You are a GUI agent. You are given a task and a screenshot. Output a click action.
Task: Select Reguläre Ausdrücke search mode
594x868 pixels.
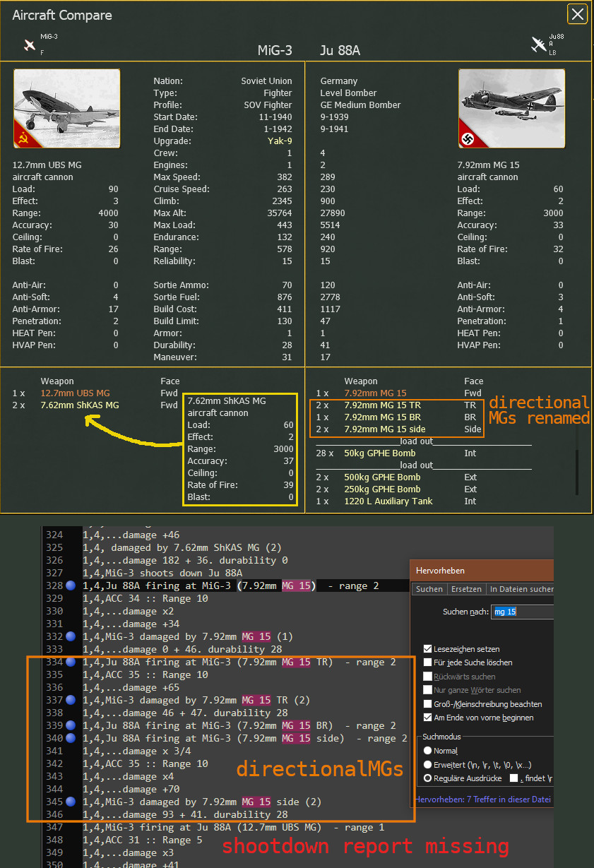point(427,778)
